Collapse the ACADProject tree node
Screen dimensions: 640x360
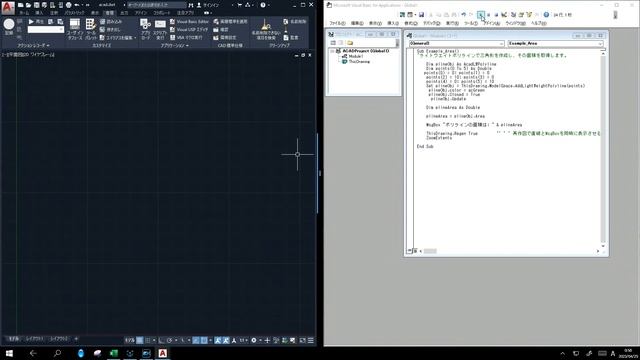pyautogui.click(x=333, y=51)
